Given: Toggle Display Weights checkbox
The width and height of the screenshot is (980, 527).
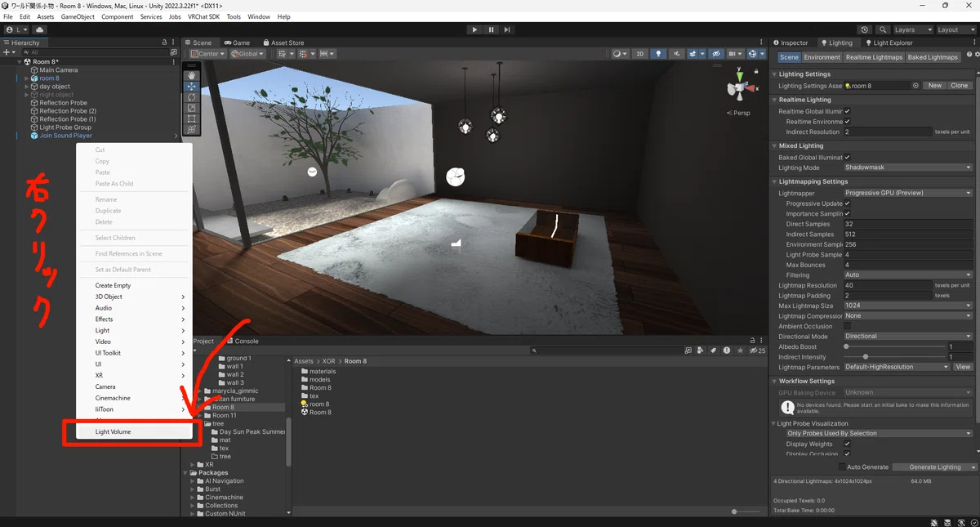Looking at the screenshot, I should click(x=848, y=444).
